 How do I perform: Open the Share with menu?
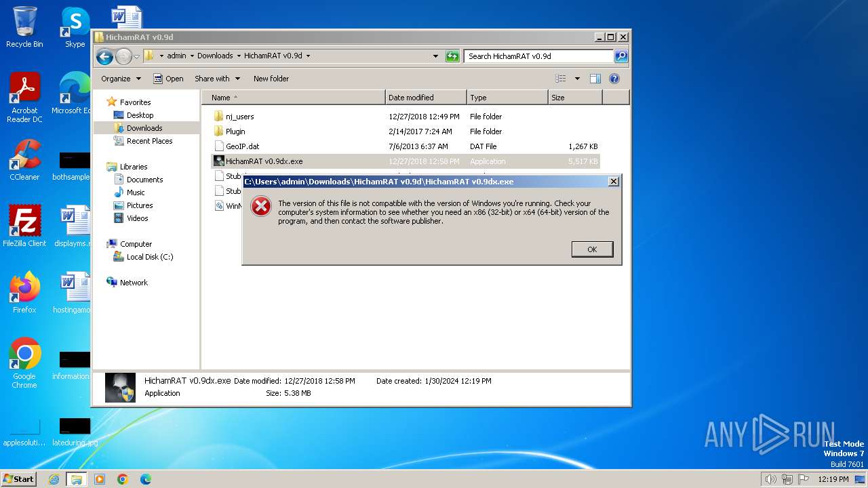tap(217, 79)
